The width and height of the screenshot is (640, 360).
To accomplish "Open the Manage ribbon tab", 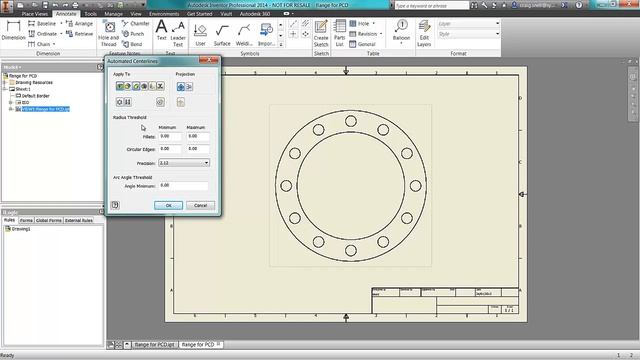I will [x=113, y=14].
